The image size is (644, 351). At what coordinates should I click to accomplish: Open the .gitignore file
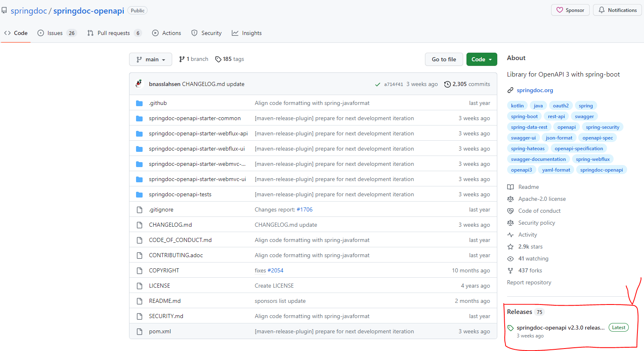[161, 210]
